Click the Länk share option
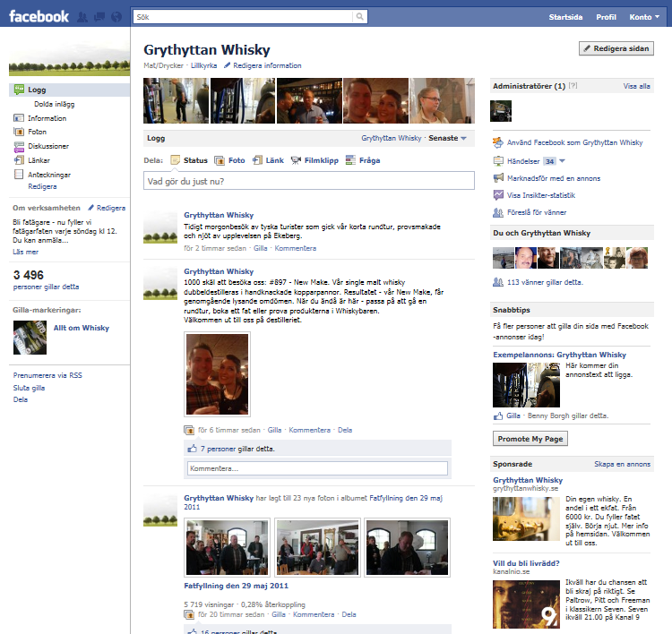672x634 pixels. [268, 160]
